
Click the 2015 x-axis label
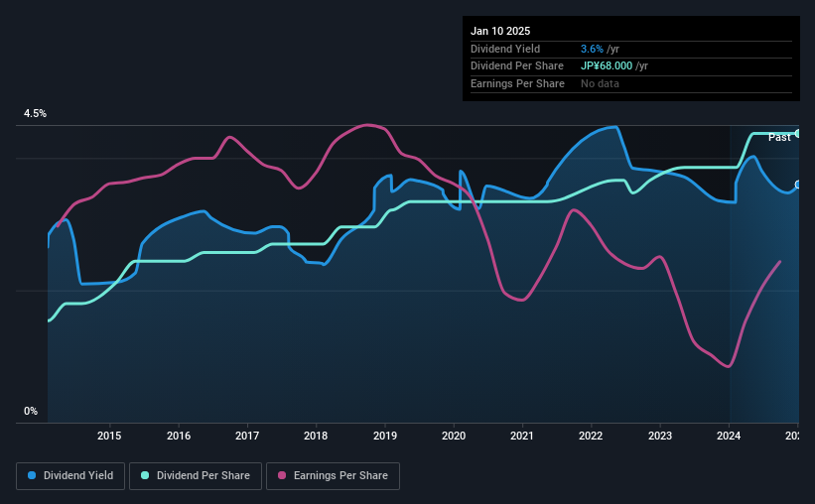tap(109, 436)
